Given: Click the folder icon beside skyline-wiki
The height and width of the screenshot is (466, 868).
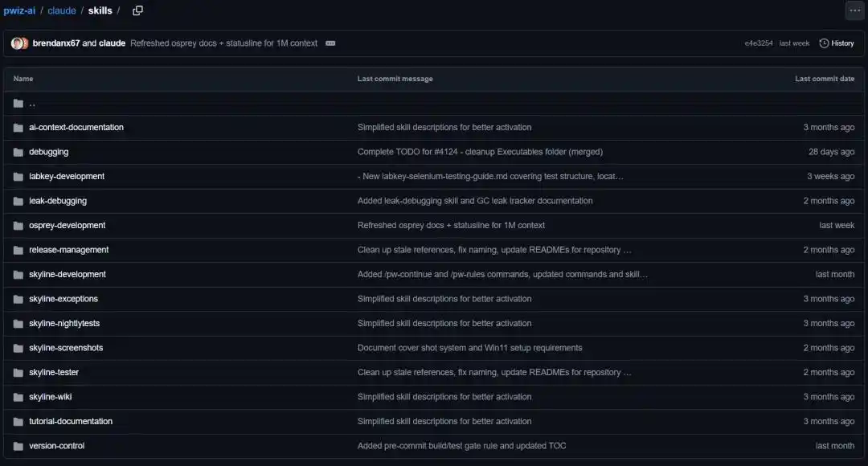Looking at the screenshot, I should [18, 397].
